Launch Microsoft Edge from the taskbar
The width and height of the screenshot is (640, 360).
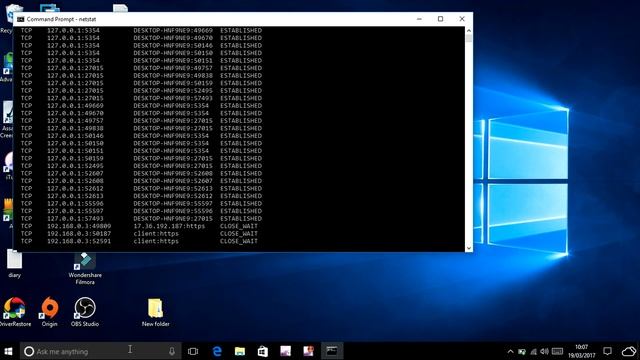(x=217, y=351)
